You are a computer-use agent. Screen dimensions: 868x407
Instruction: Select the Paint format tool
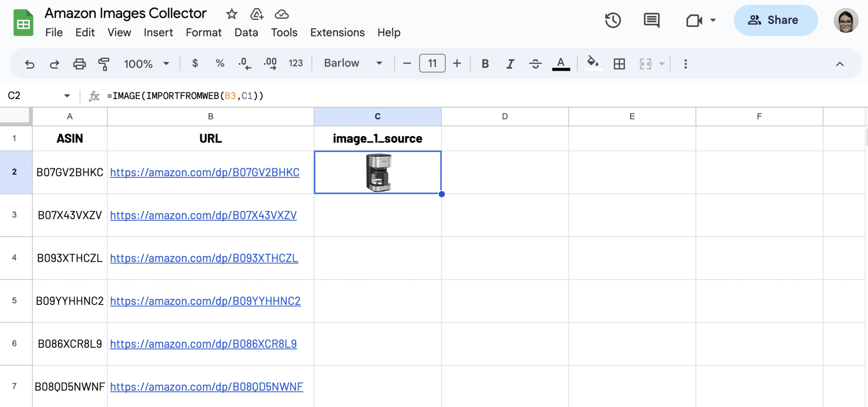pyautogui.click(x=103, y=64)
